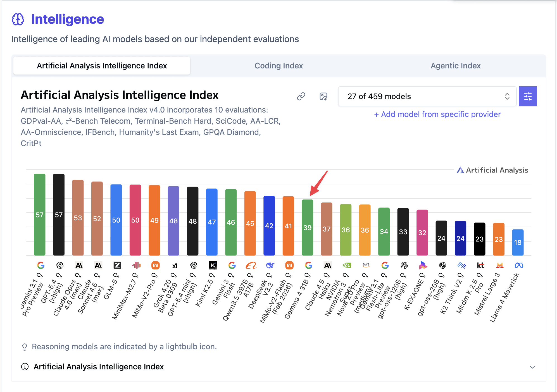Screen dimensions: 557x392
Task: Click the black GPT-5.4 xhigh bar
Action: point(59,214)
